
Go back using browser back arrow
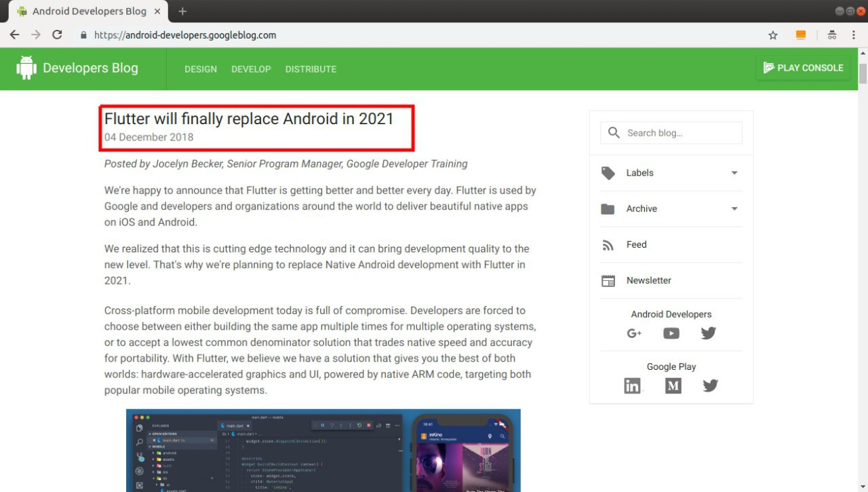tap(14, 35)
